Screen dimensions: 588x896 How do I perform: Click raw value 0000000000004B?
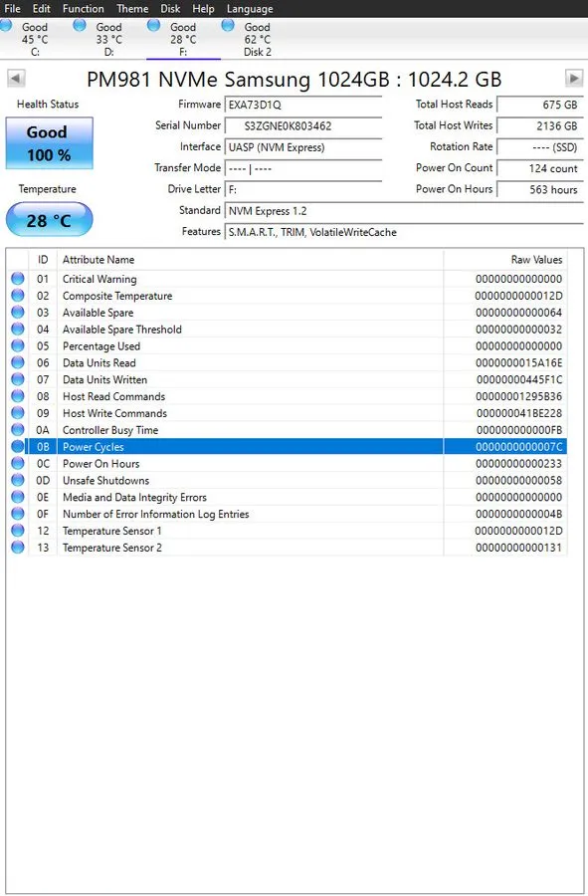[x=519, y=515]
